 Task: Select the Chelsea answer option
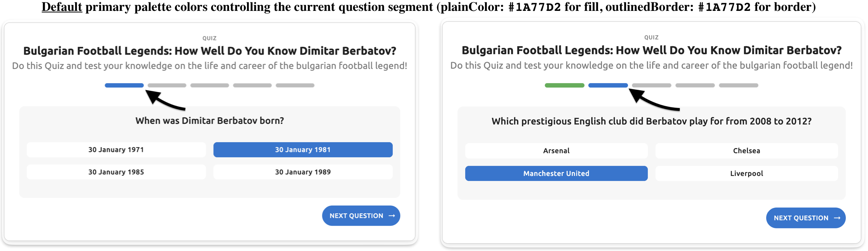746,151
